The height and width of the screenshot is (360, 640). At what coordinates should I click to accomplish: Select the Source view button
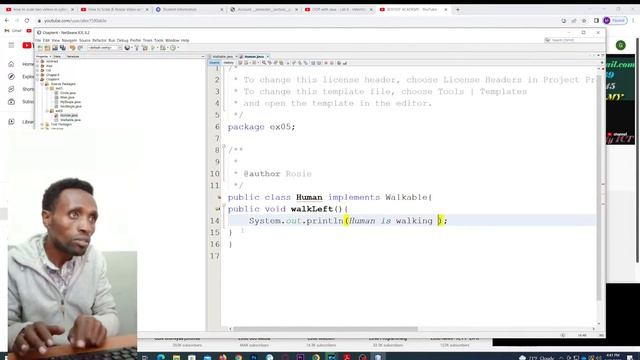214,63
